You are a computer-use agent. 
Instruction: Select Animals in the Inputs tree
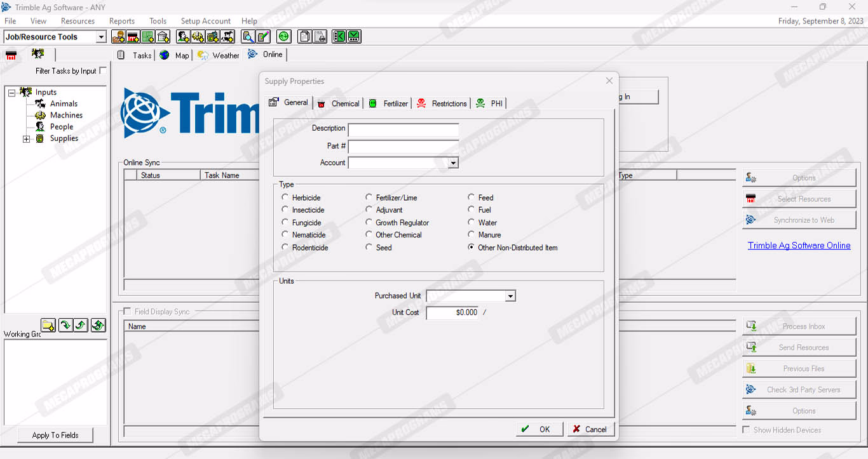(64, 103)
